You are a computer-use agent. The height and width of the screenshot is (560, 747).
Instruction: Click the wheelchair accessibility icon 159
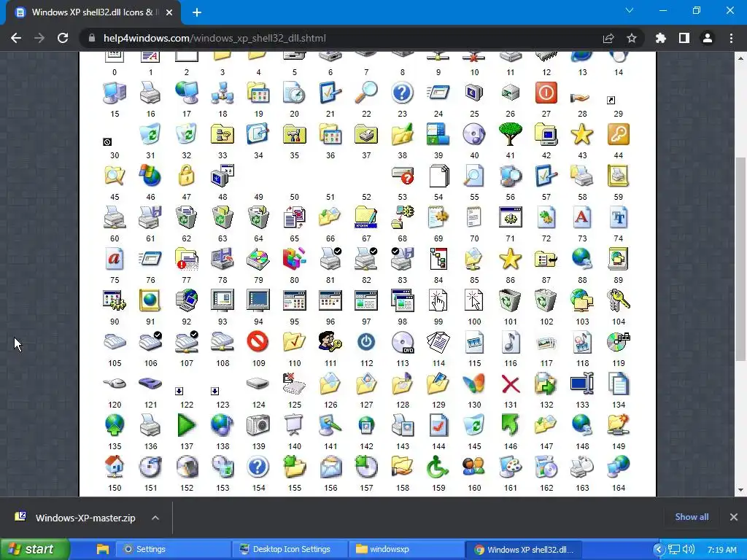(x=438, y=467)
